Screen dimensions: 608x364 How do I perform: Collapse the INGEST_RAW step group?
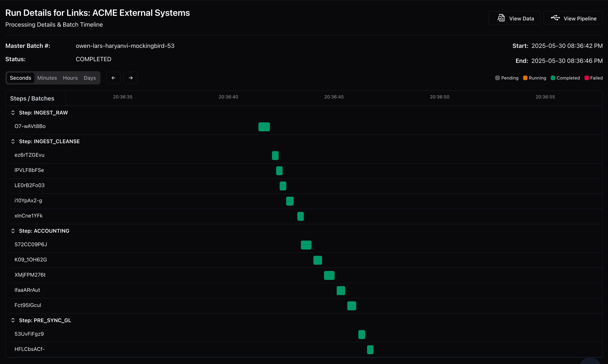point(13,113)
